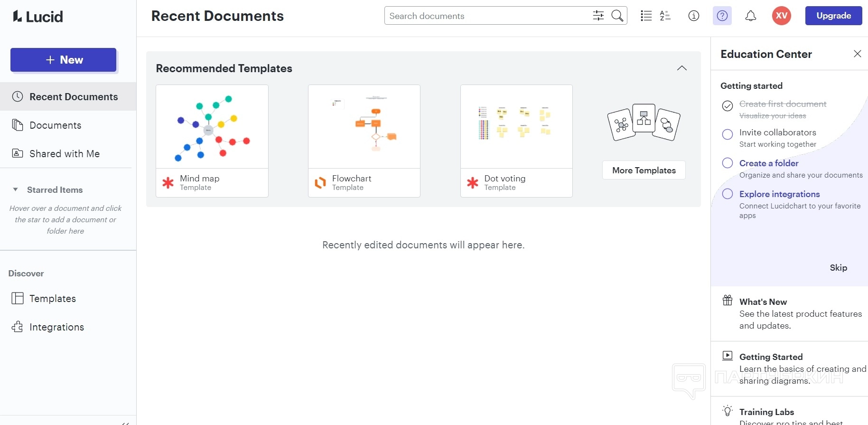This screenshot has height=425, width=868.
Task: Go to Shared with Me
Action: pyautogui.click(x=64, y=153)
